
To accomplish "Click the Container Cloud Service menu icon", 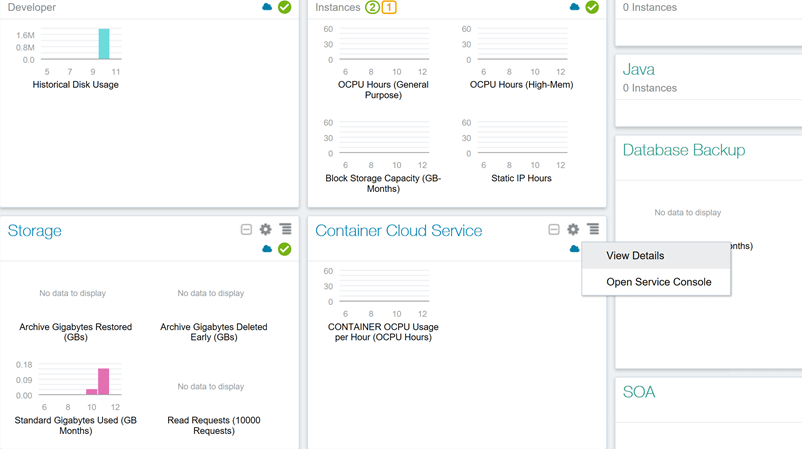I will [593, 230].
